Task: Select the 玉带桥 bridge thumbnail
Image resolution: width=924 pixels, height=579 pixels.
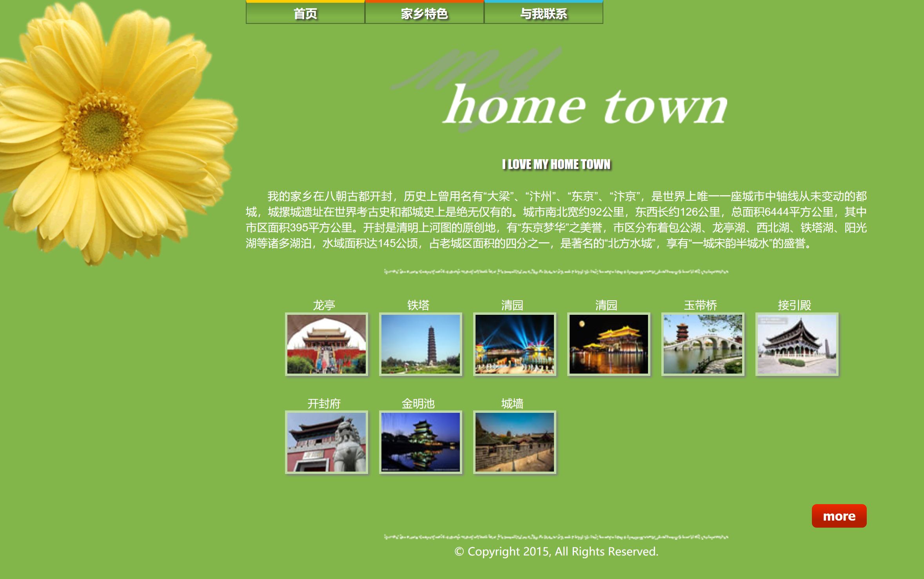Action: (x=703, y=344)
